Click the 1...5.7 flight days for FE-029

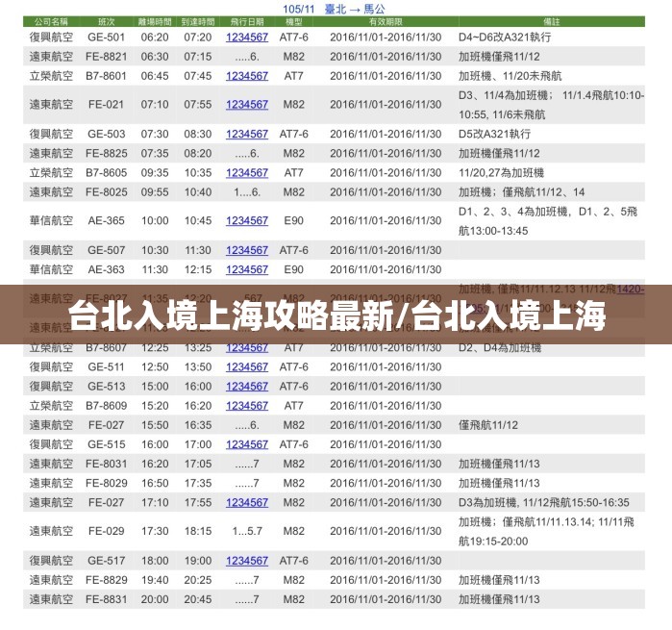point(247,531)
